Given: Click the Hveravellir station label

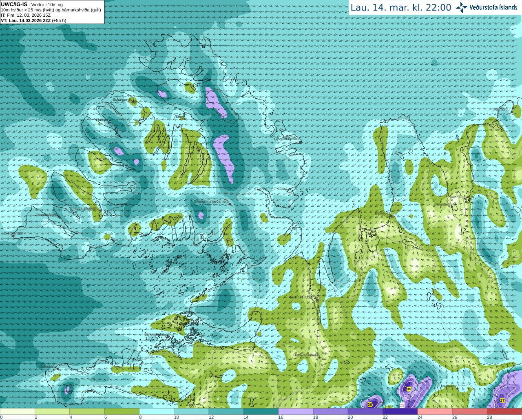Looking at the screenshot, I should tap(448, 386).
